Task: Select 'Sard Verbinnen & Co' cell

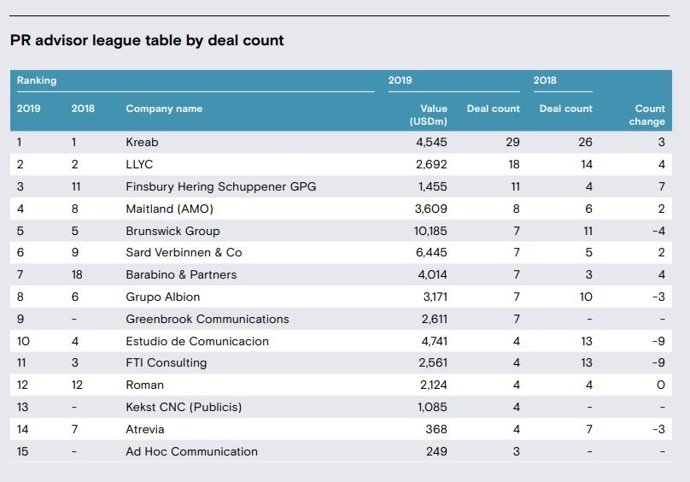Action: point(184,253)
